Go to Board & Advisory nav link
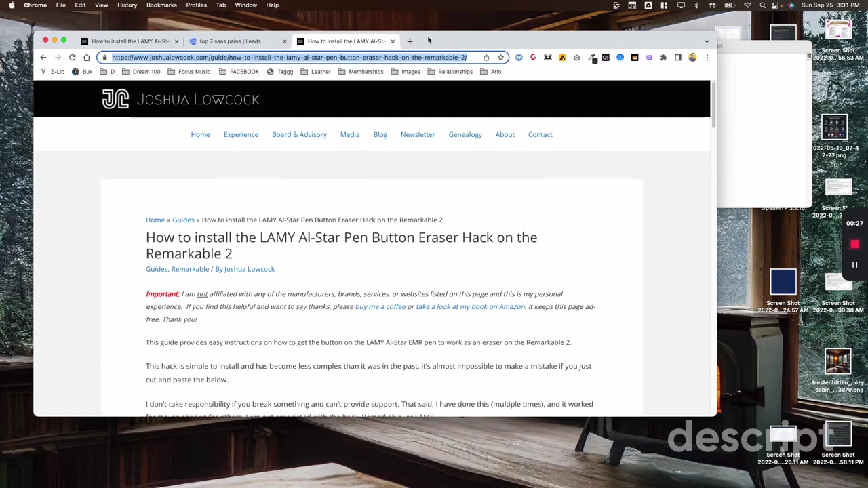The height and width of the screenshot is (488, 868). tap(299, 134)
